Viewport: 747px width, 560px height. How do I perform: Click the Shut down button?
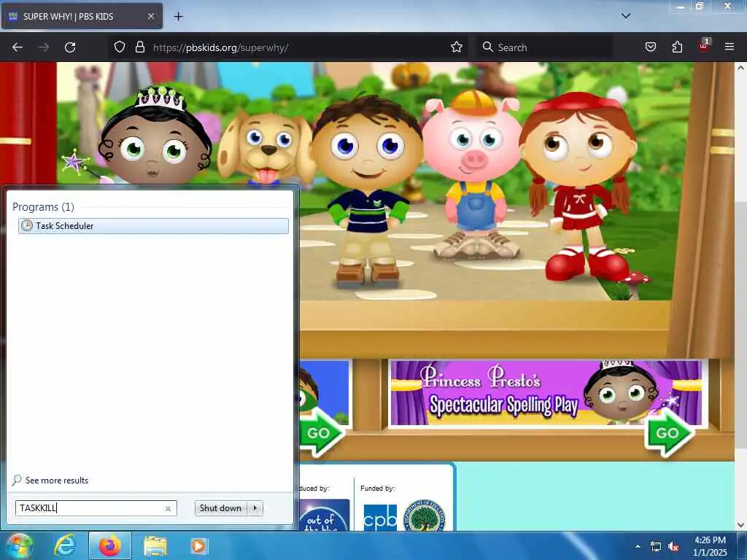coord(220,508)
